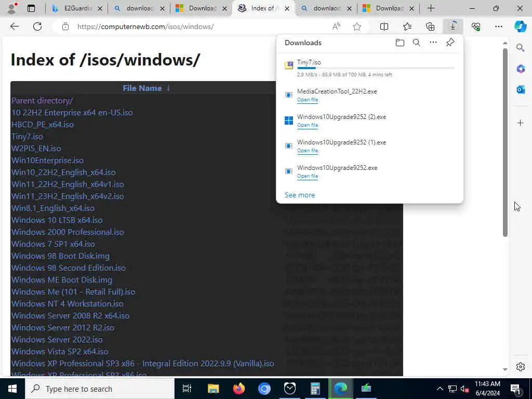Open file for Windows10Upgrade9252 (2).exe
532x399 pixels.
(x=308, y=125)
